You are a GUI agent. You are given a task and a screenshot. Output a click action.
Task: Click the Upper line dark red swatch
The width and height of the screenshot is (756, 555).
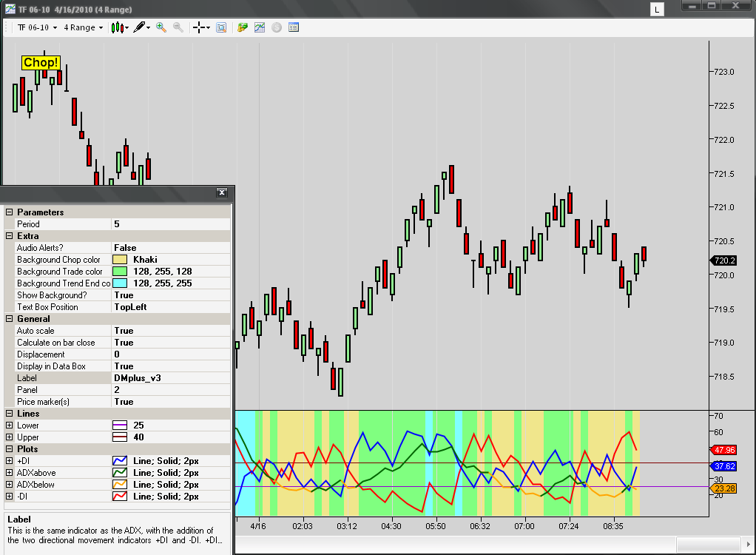pos(120,437)
